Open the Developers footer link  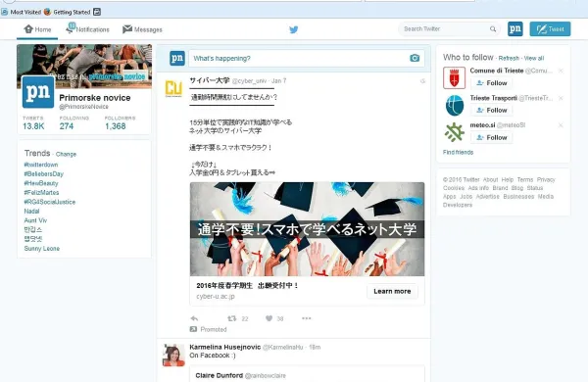458,205
